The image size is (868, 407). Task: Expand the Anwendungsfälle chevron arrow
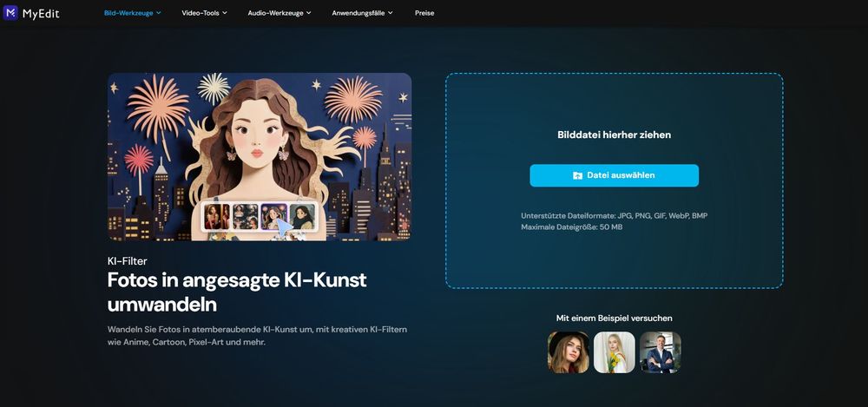click(391, 13)
